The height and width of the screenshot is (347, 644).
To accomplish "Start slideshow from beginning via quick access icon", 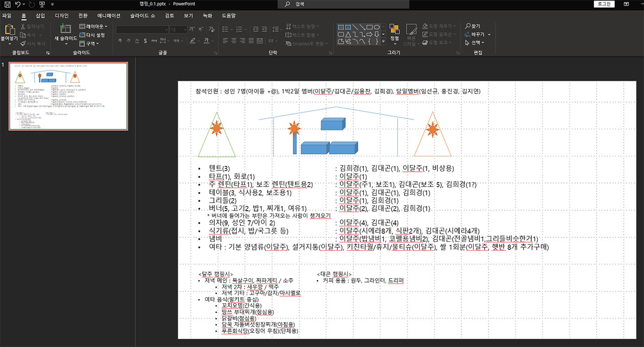I will click(42, 5).
